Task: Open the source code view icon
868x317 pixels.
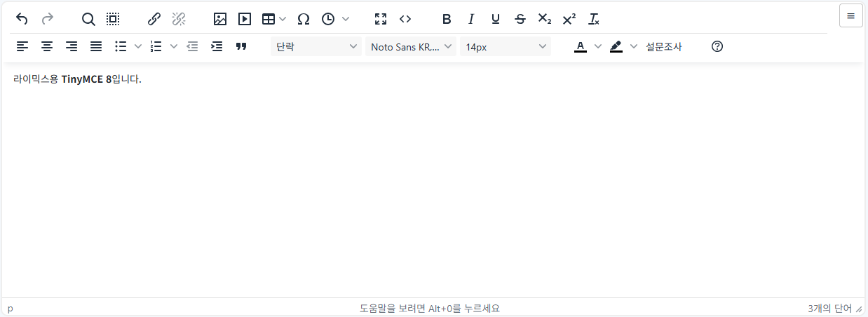Action: click(405, 19)
